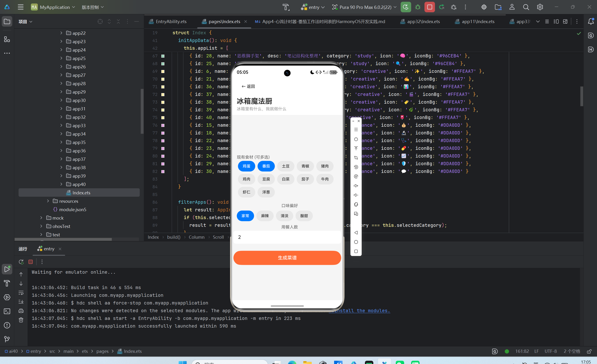Expand the app30 folder
597x364 pixels.
coord(61,100)
